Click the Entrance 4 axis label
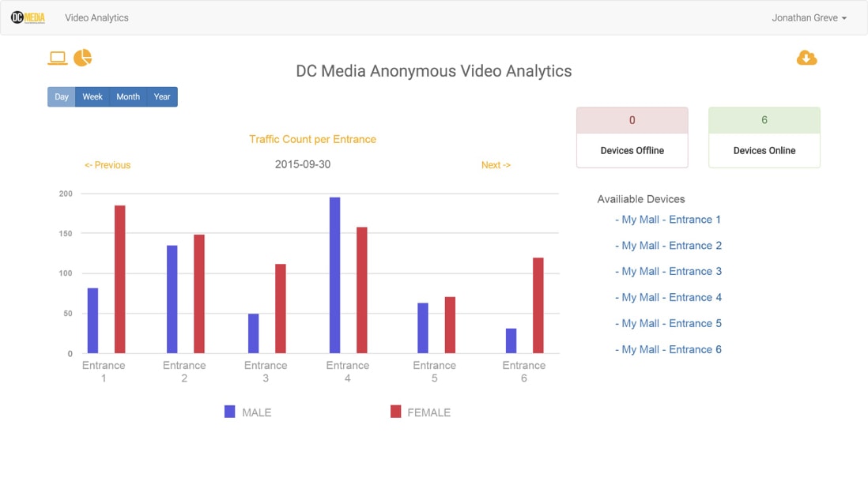Viewport: 868px width, 493px height. coord(348,372)
